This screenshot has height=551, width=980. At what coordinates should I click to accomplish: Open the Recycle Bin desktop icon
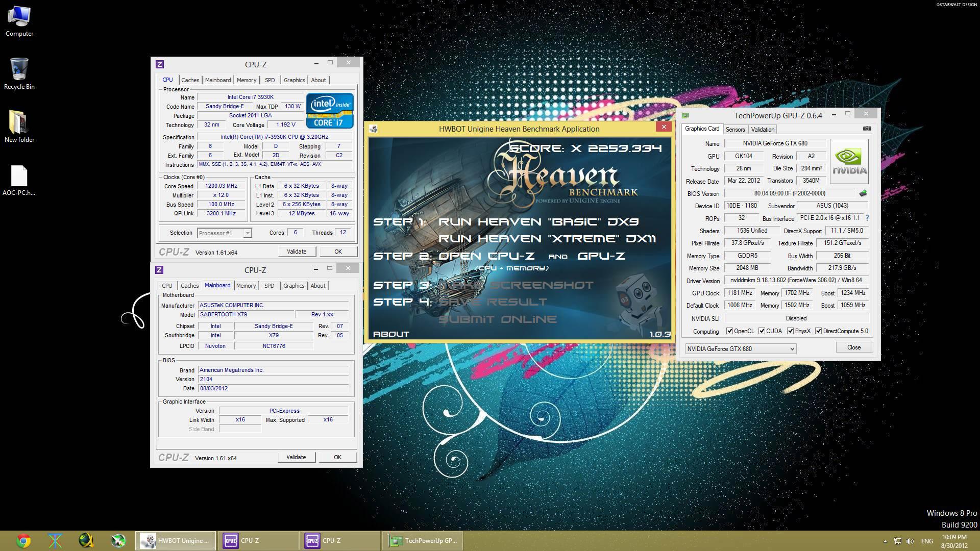(x=19, y=74)
